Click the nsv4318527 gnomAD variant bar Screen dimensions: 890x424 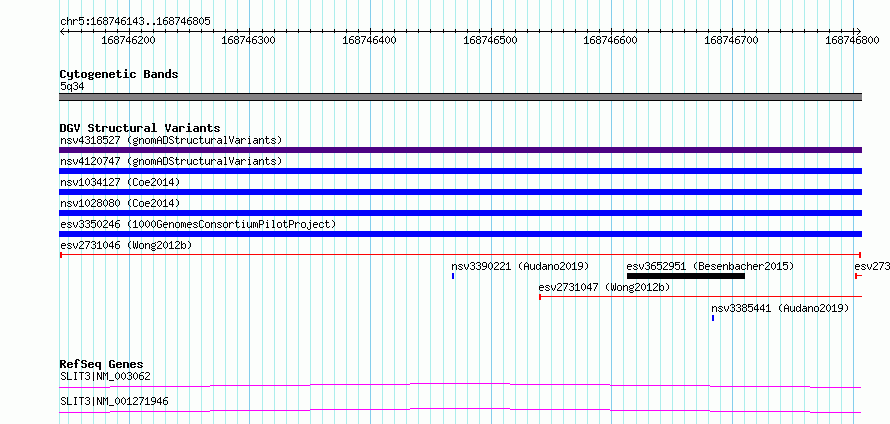pos(460,150)
